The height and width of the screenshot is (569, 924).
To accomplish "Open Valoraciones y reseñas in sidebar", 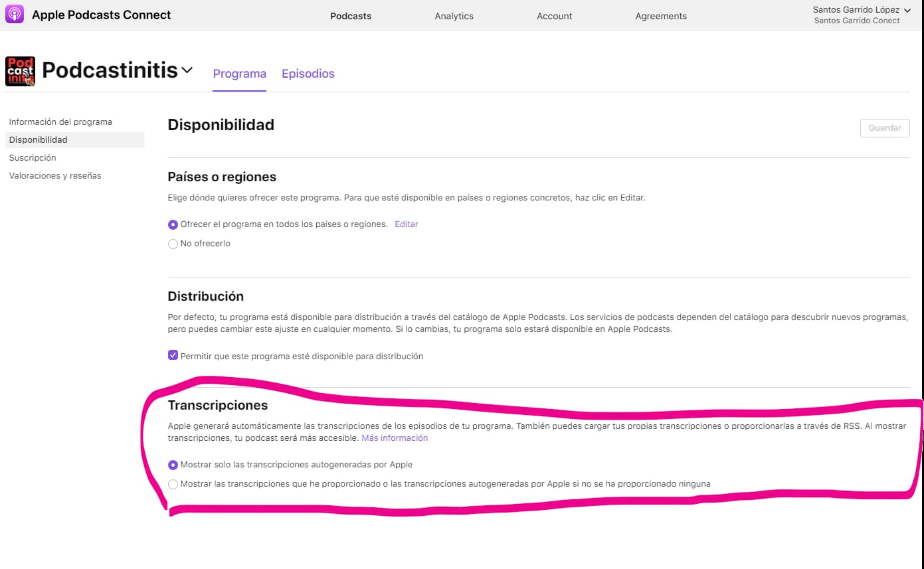I will tap(55, 176).
